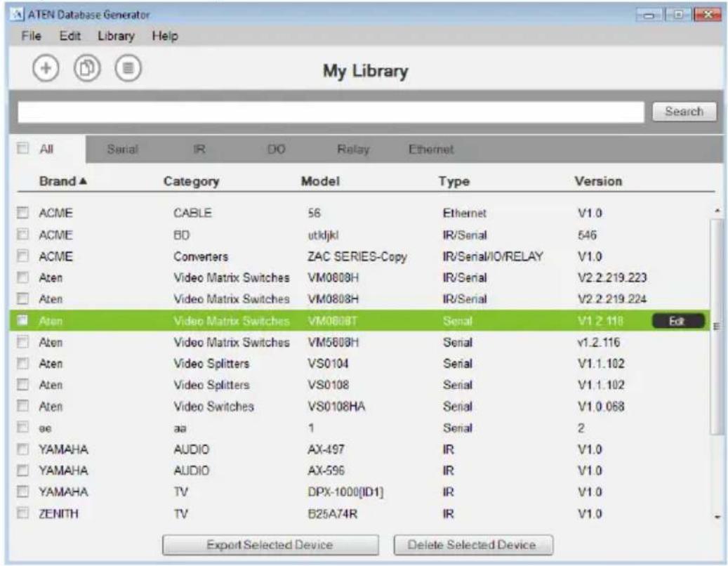Select the V1.0.068 version cell
The height and width of the screenshot is (566, 728).
click(601, 407)
